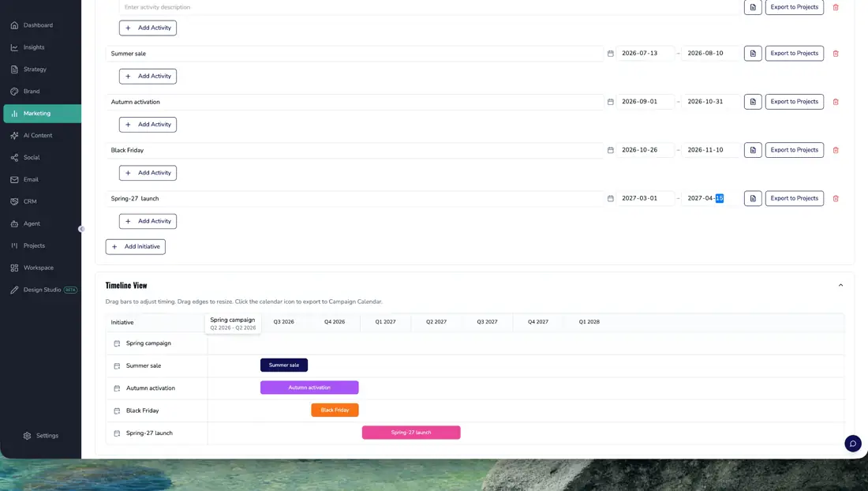Open Insights in the sidebar
The image size is (868, 491).
coord(42,47)
